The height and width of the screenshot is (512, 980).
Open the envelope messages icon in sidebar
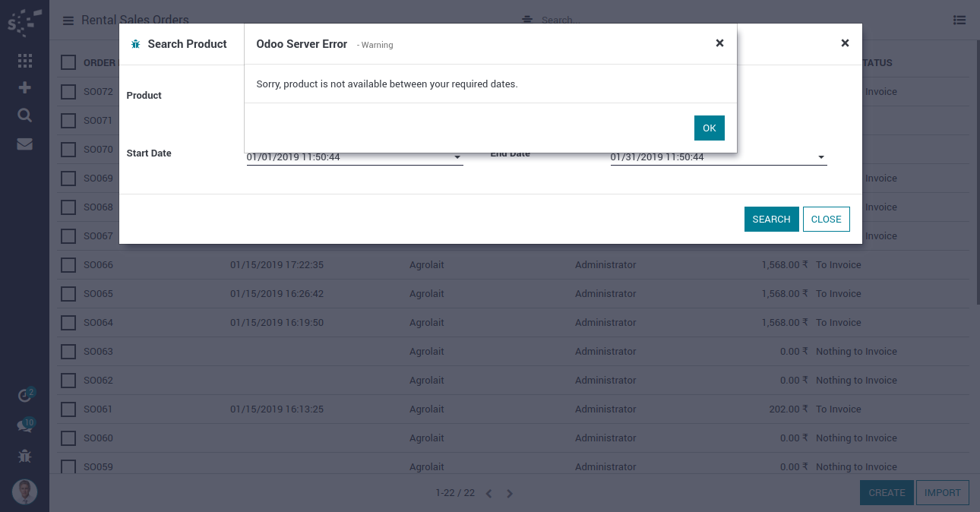point(24,144)
